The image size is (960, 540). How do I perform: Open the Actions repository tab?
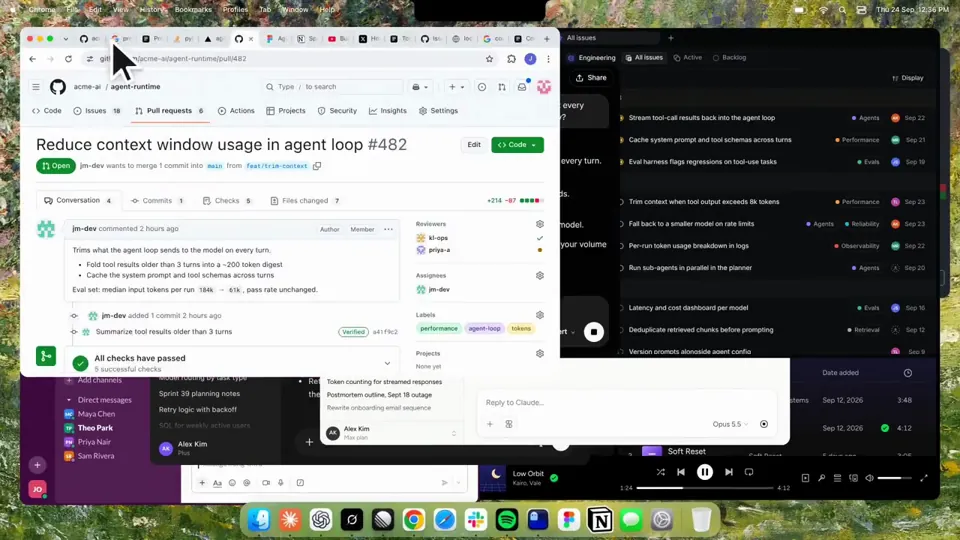coord(236,111)
